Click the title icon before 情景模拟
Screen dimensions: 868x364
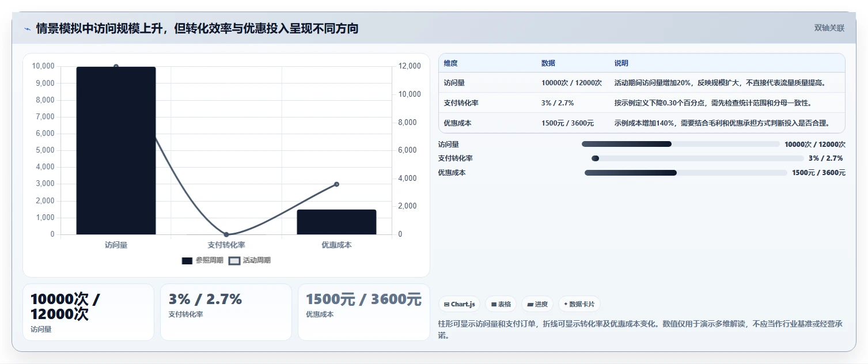27,29
